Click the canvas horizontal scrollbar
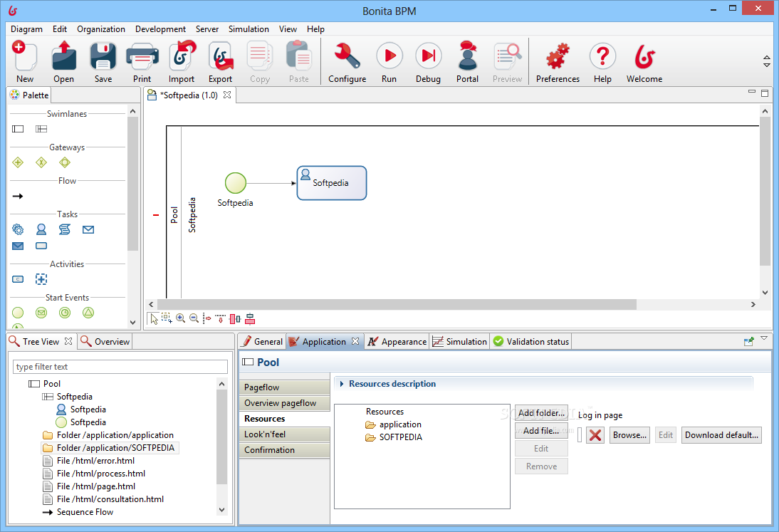Viewport: 779px width, 532px height. pyautogui.click(x=397, y=304)
